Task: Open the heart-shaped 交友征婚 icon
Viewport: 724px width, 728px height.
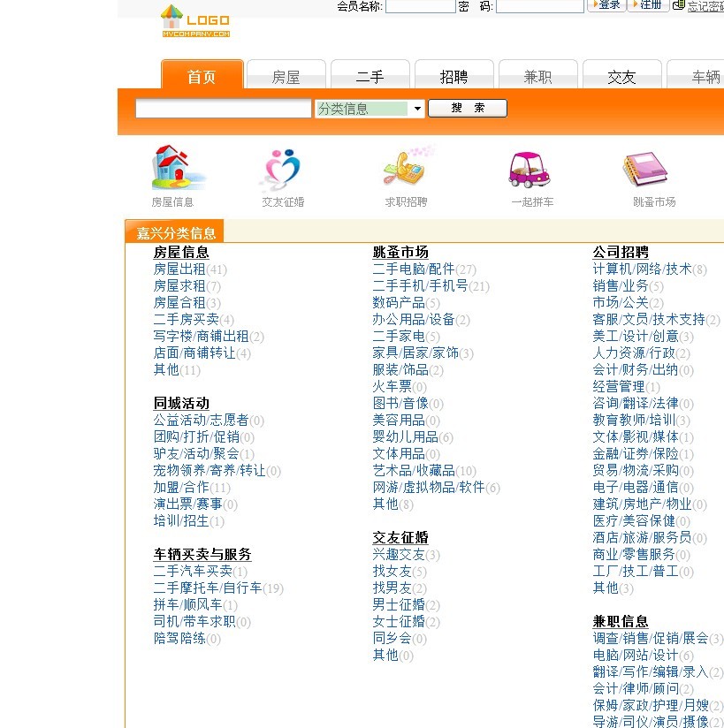Action: (282, 169)
